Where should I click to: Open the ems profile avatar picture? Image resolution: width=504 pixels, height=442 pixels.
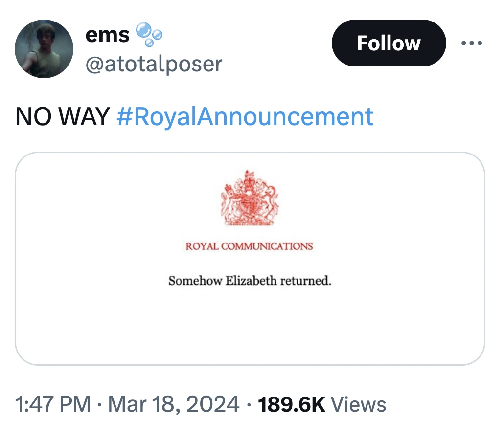point(44,49)
